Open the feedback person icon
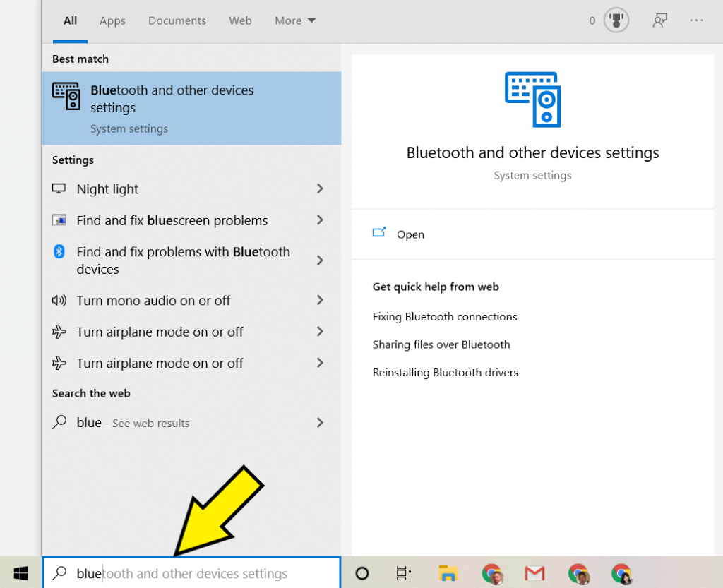This screenshot has width=723, height=588. point(660,20)
